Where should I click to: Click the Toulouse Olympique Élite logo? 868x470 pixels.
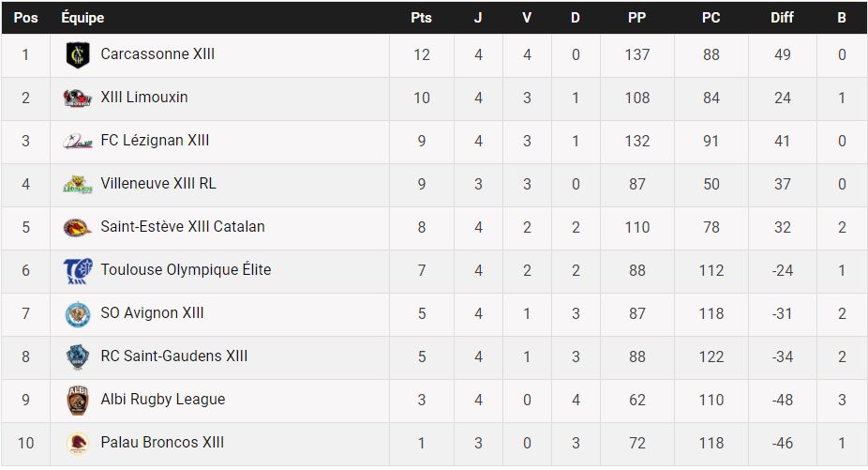[x=77, y=271]
